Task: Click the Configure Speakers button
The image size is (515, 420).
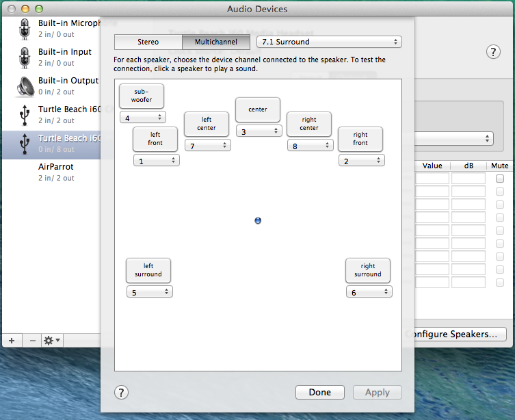Action: 455,334
